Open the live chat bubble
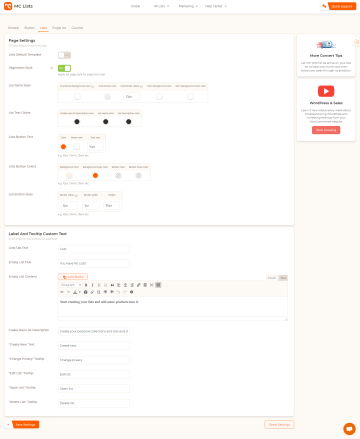The width and height of the screenshot is (360, 439). tap(349, 429)
